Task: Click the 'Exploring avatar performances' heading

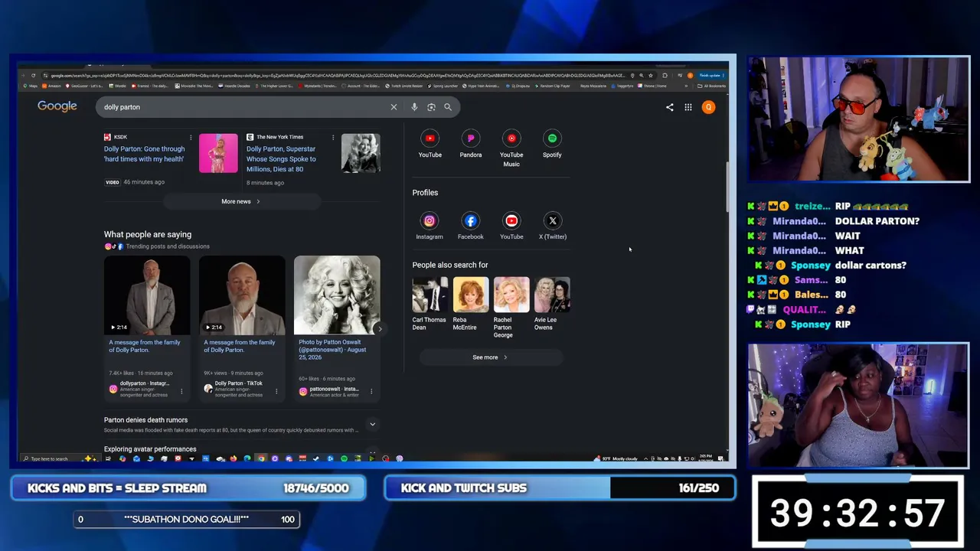Action: (x=150, y=449)
